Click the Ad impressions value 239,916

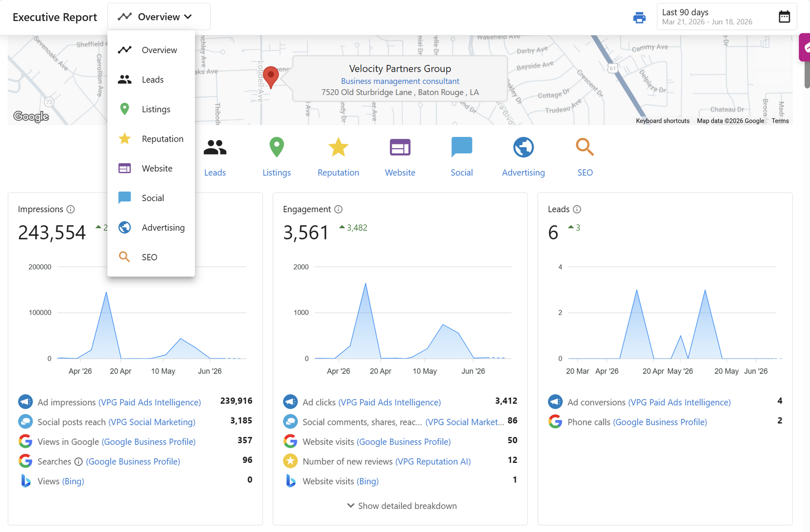pos(236,401)
